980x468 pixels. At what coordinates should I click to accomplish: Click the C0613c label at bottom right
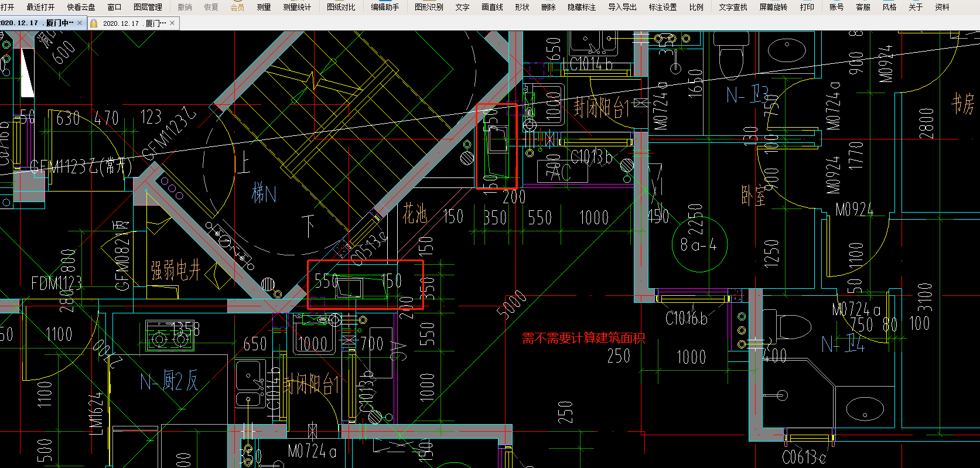click(804, 457)
